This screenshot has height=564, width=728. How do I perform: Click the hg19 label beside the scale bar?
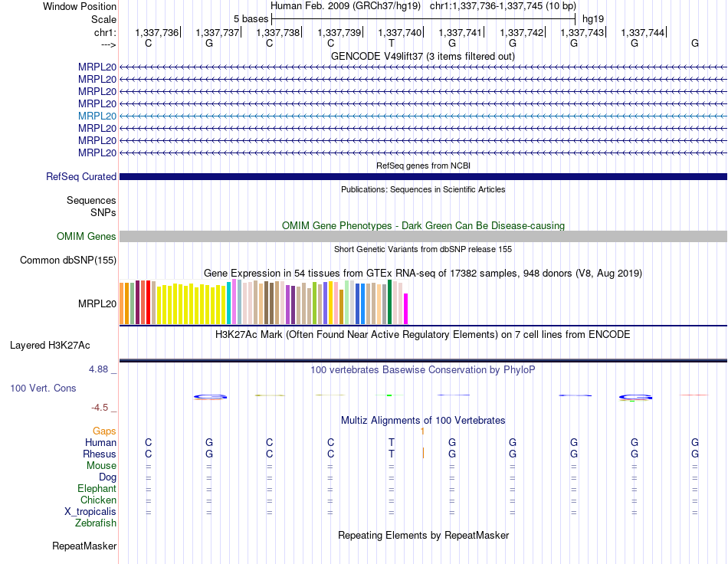coord(593,19)
